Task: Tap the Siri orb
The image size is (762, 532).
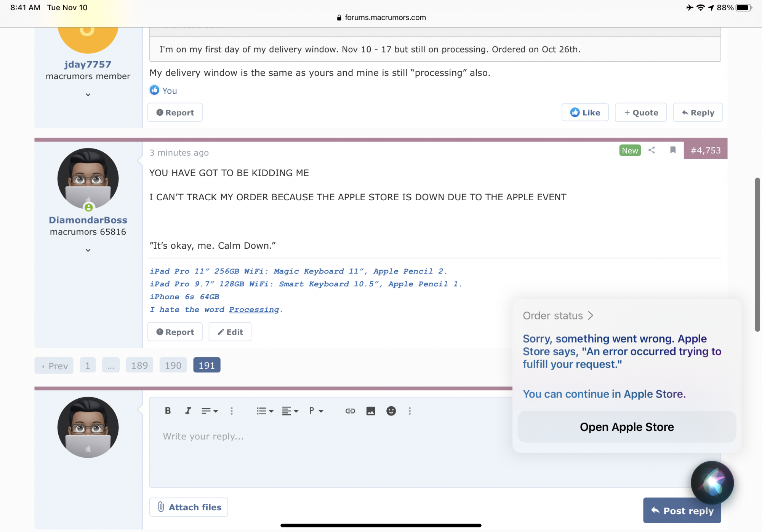Action: click(x=712, y=482)
